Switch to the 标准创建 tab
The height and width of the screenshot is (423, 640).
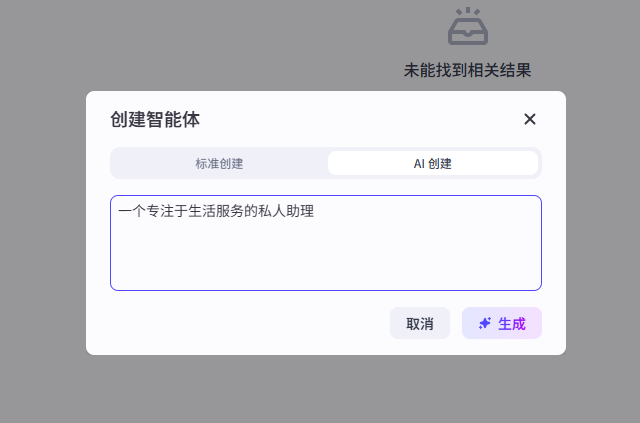[x=219, y=163]
